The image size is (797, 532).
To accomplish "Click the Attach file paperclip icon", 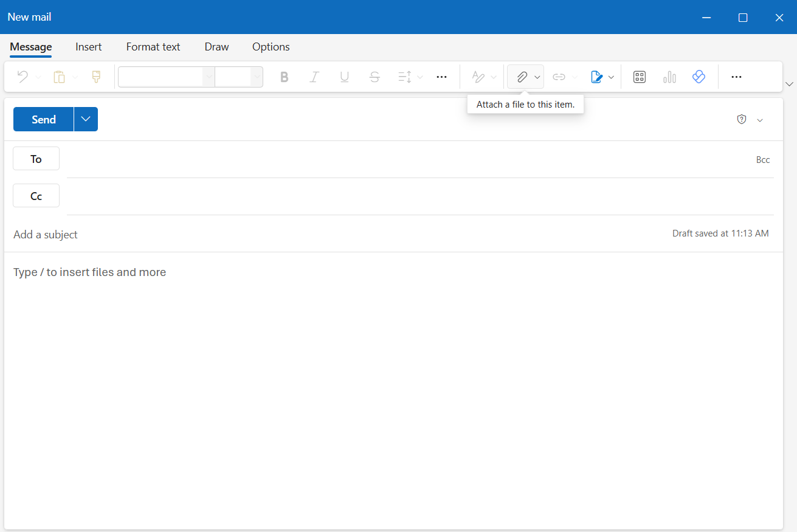I will click(x=522, y=77).
